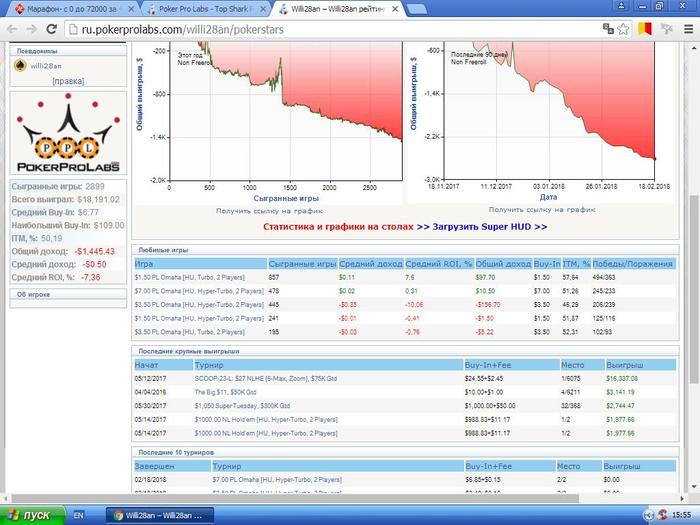Select $3.50 PL Omaha HU Turbo row

point(405,332)
